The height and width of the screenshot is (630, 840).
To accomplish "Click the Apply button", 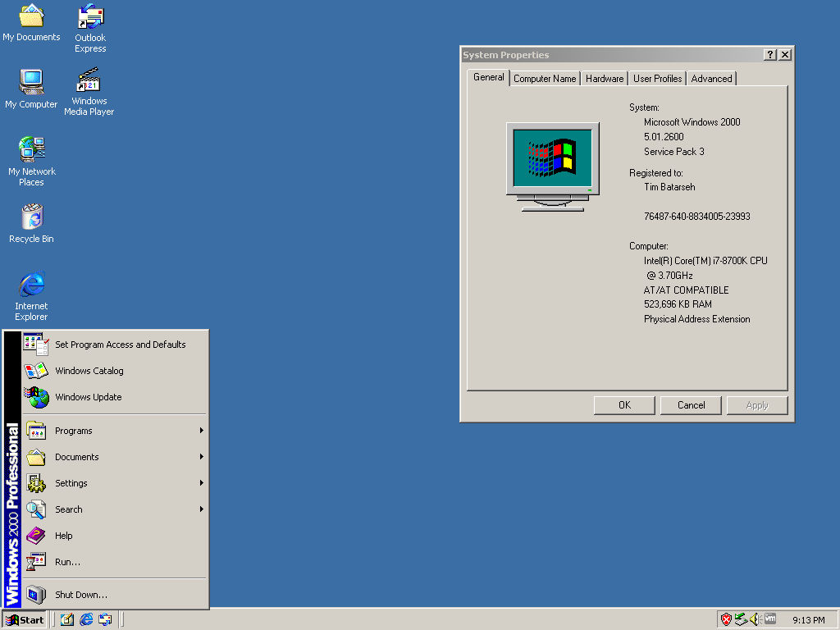I will (757, 405).
